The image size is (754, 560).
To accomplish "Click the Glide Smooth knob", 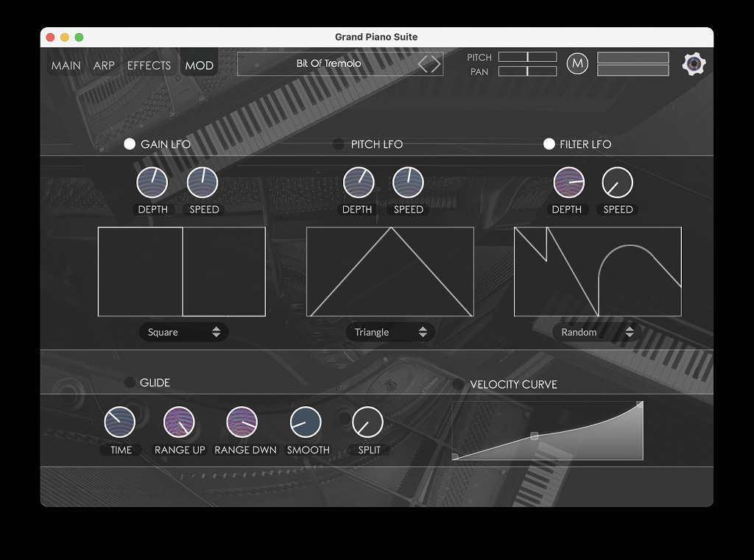I will tap(306, 422).
